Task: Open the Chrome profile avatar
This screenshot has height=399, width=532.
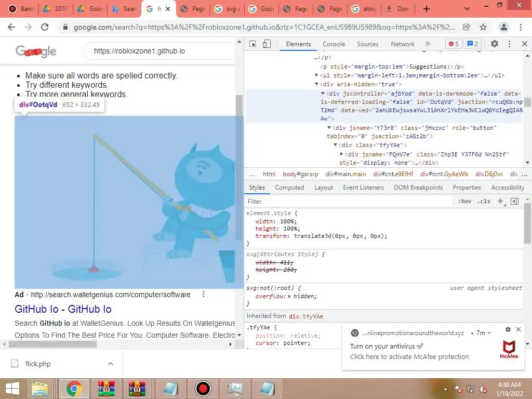Action: [504, 27]
